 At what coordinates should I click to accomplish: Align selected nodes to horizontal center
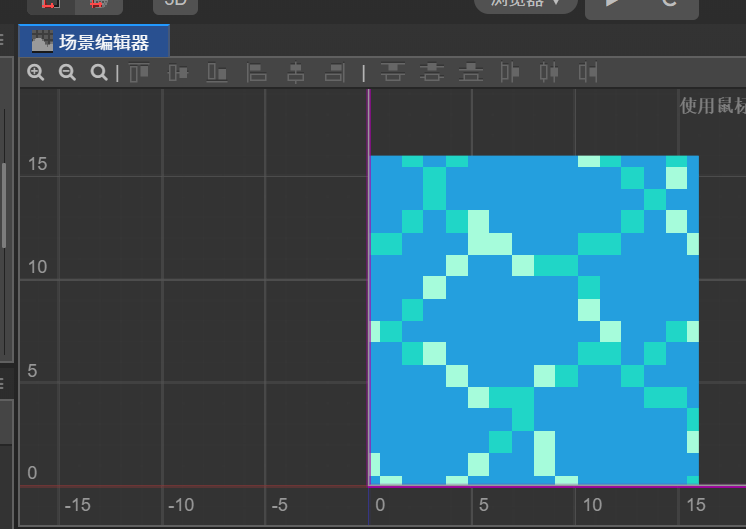(x=295, y=73)
